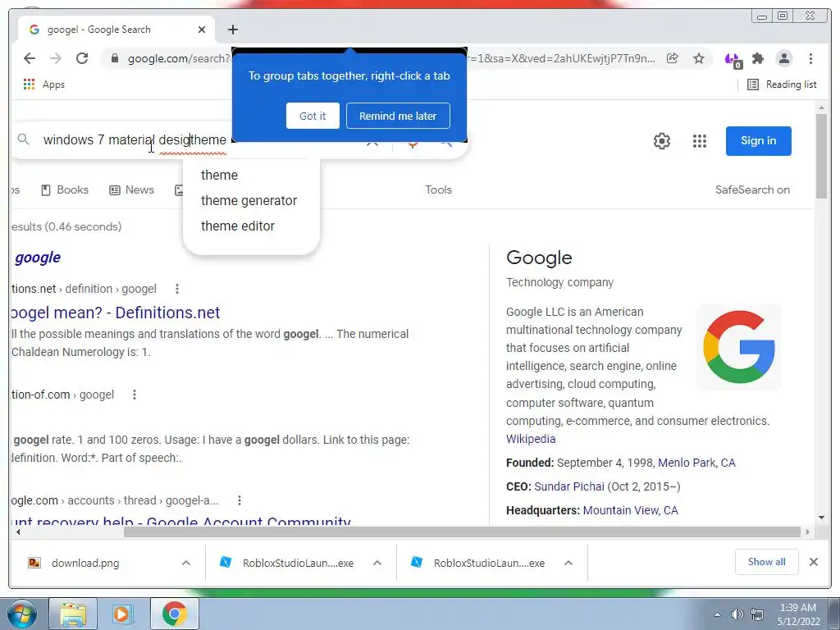The image size is (840, 630).
Task: Close the googel - Google Search tab
Action: pos(202,30)
